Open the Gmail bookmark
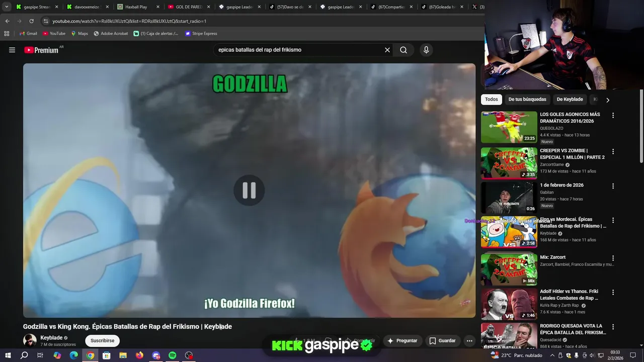644x362 pixels. pos(28,34)
